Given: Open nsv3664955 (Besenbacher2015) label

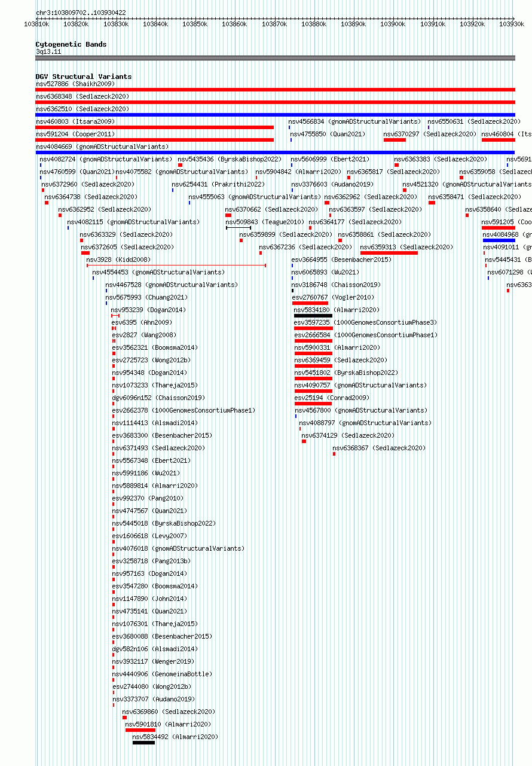Looking at the screenshot, I should click(341, 260).
